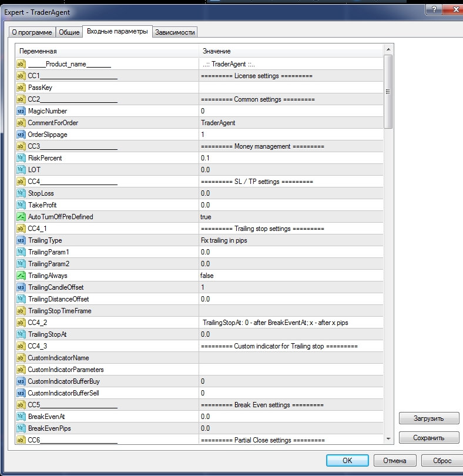Select the Money management value text
This screenshot has height=476, width=463.
[x=263, y=146]
